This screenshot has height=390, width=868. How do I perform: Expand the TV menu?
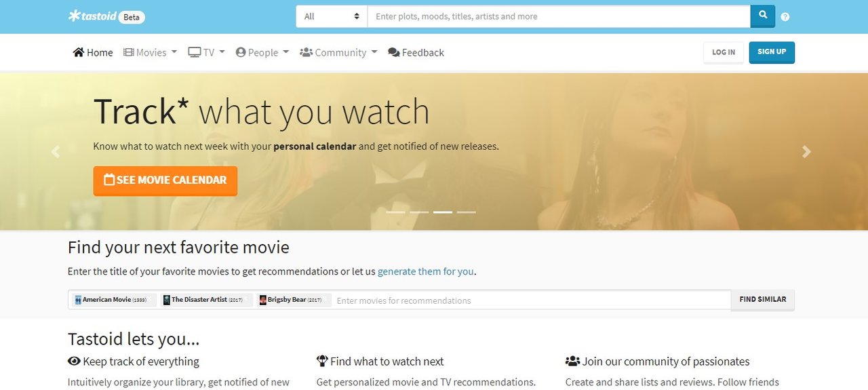(206, 52)
